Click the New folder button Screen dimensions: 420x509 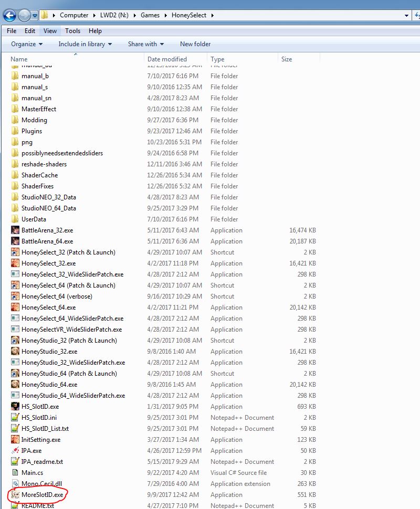[x=195, y=44]
